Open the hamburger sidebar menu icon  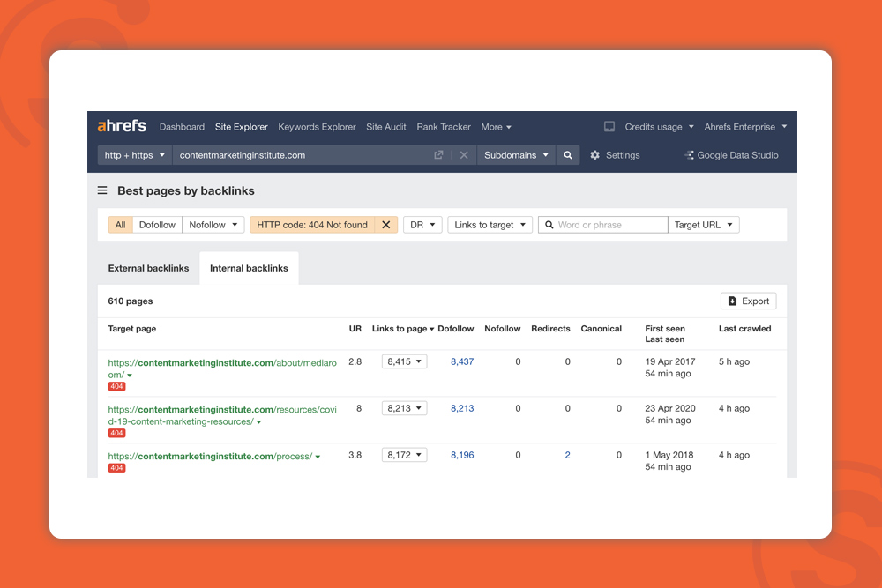(x=102, y=190)
